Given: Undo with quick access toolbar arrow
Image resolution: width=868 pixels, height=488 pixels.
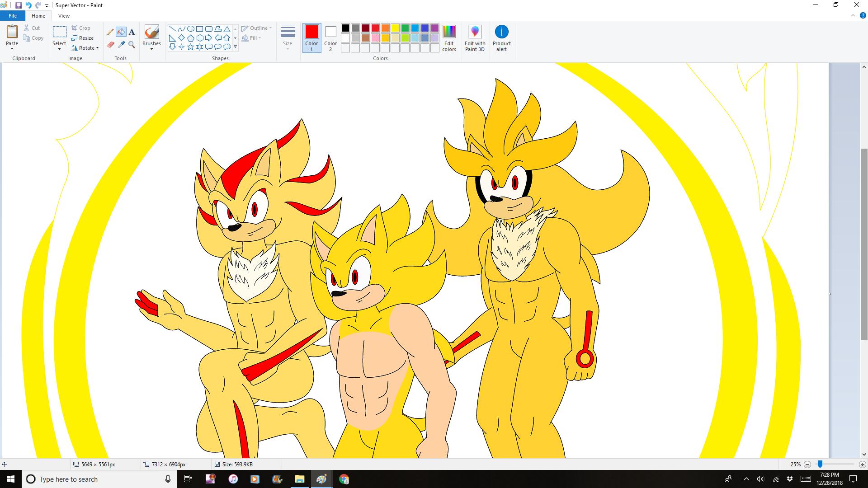Looking at the screenshot, I should [x=28, y=5].
